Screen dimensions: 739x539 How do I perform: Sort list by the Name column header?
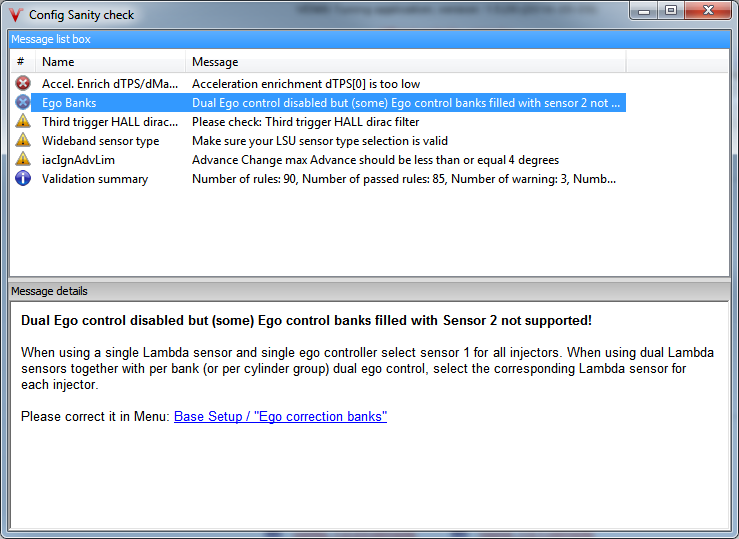[110, 62]
